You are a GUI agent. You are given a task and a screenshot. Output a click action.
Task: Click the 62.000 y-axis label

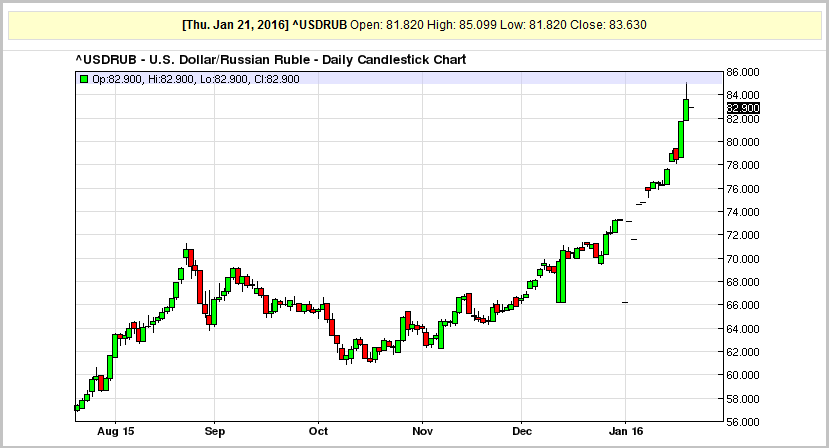click(x=743, y=352)
